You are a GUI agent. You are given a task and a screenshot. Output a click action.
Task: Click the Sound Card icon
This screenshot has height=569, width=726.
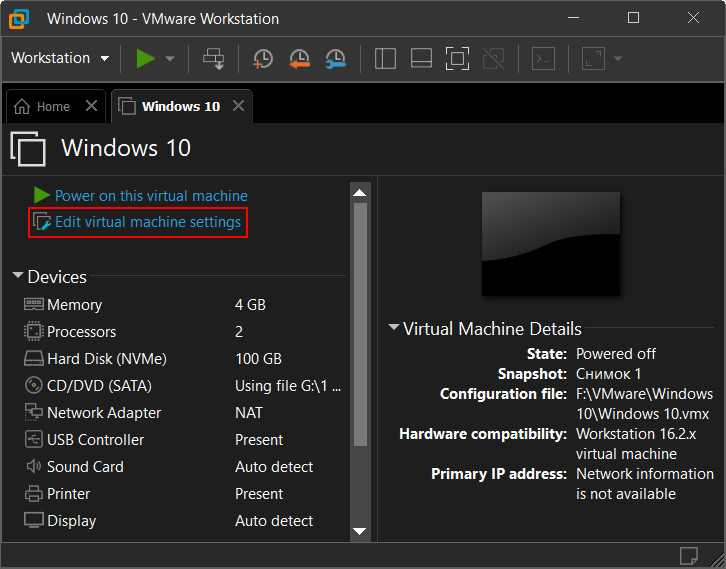click(x=33, y=466)
